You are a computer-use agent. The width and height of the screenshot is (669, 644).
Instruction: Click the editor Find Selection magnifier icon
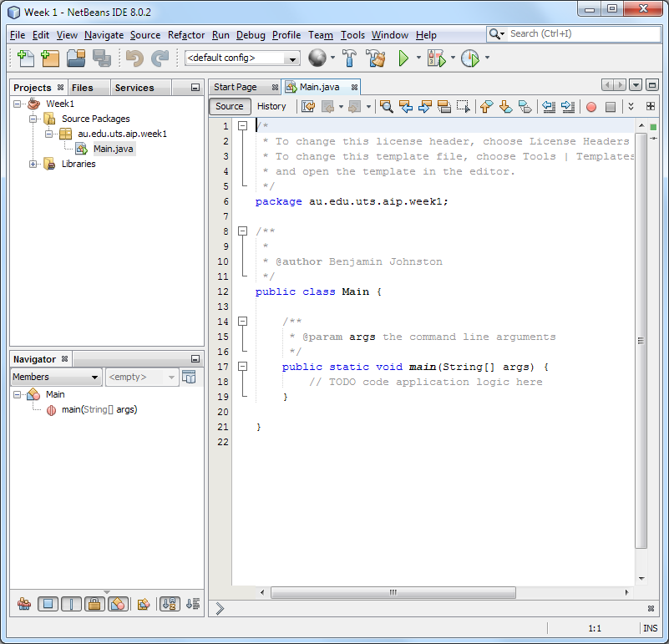click(386, 106)
